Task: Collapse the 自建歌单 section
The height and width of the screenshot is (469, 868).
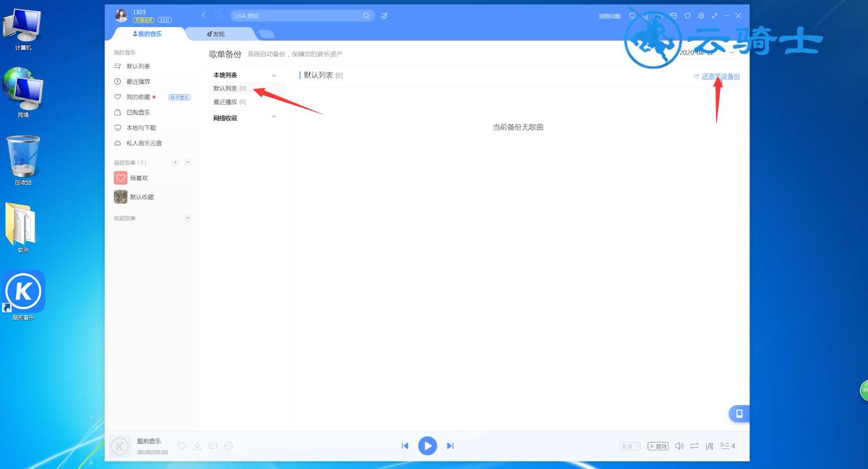Action: point(187,162)
